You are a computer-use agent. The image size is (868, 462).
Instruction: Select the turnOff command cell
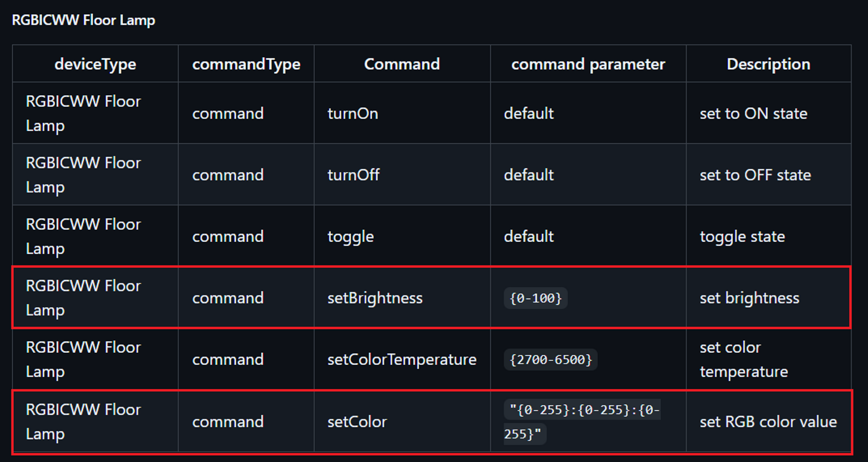353,175
